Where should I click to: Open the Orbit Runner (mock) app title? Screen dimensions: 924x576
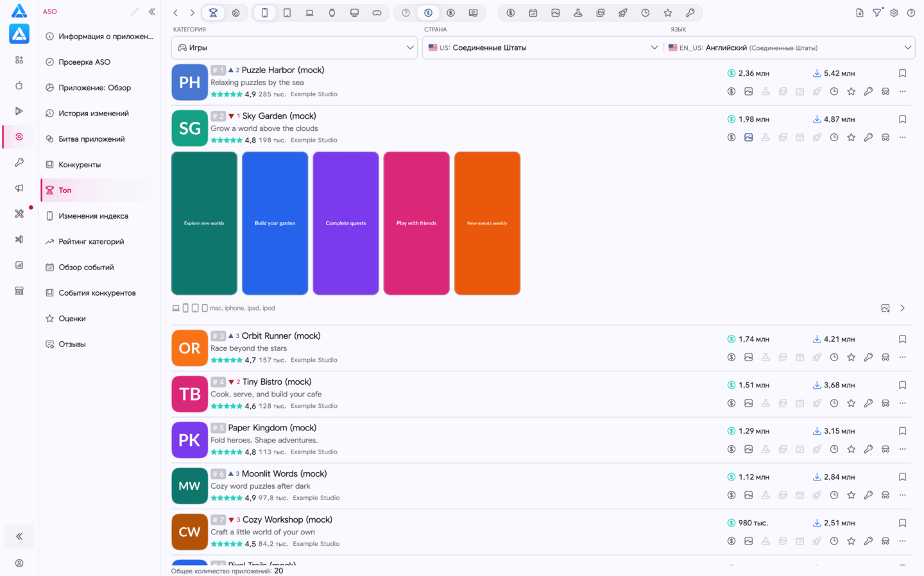pyautogui.click(x=281, y=336)
